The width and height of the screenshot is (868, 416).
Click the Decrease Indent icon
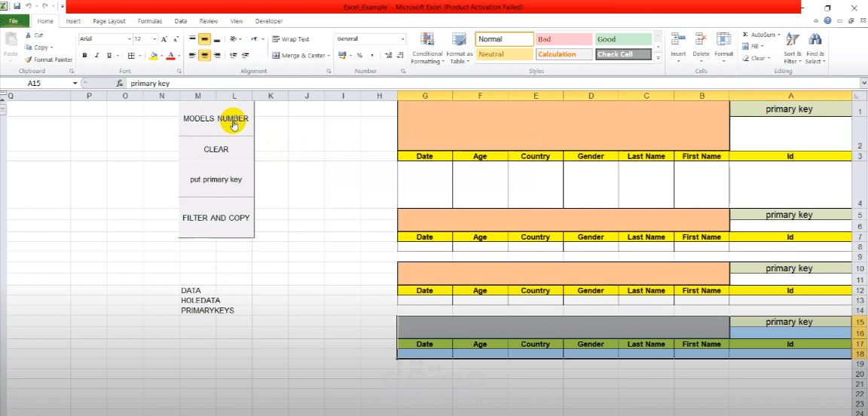click(x=233, y=56)
